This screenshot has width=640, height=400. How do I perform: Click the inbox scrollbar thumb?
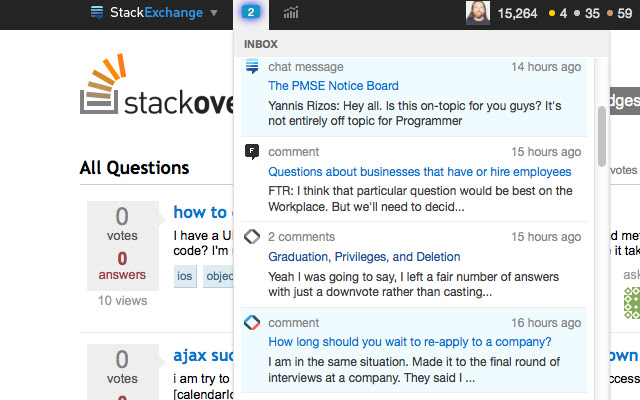point(602,136)
